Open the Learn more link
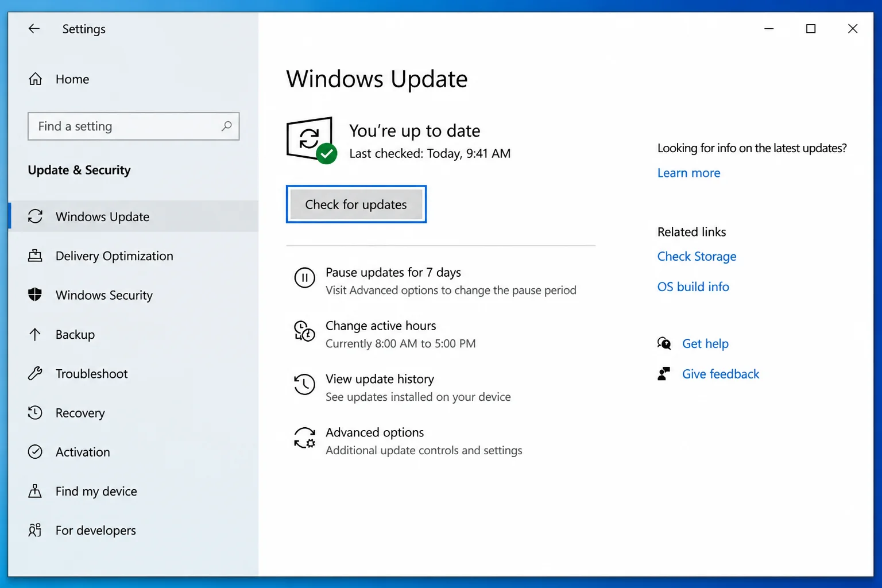Viewport: 882px width, 588px height. click(x=688, y=173)
